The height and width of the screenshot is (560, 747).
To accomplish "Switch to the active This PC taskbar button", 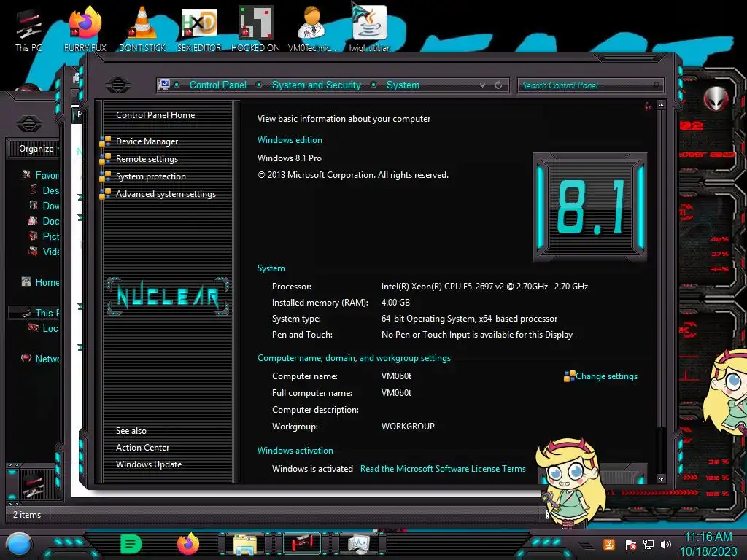I will click(x=302, y=544).
